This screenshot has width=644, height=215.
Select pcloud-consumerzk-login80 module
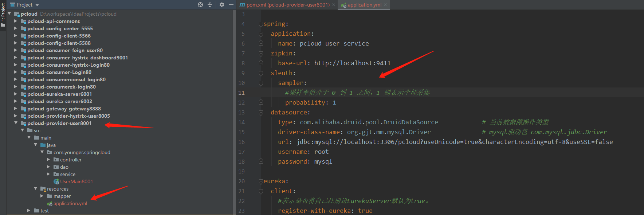tap(62, 87)
